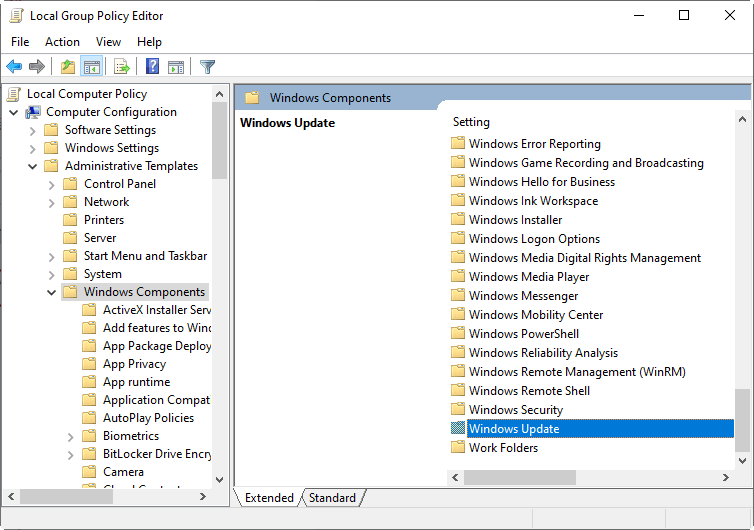Click the Filter funnel toolbar icon
This screenshot has width=754, height=530.
(207, 66)
